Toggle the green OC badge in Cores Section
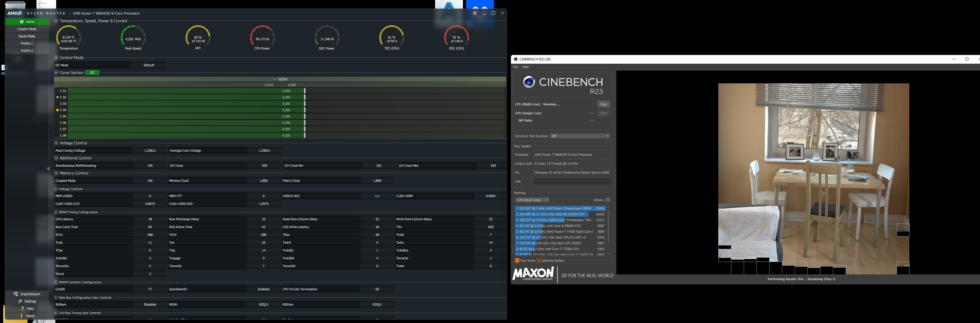The image size is (980, 323). pyautogui.click(x=92, y=73)
